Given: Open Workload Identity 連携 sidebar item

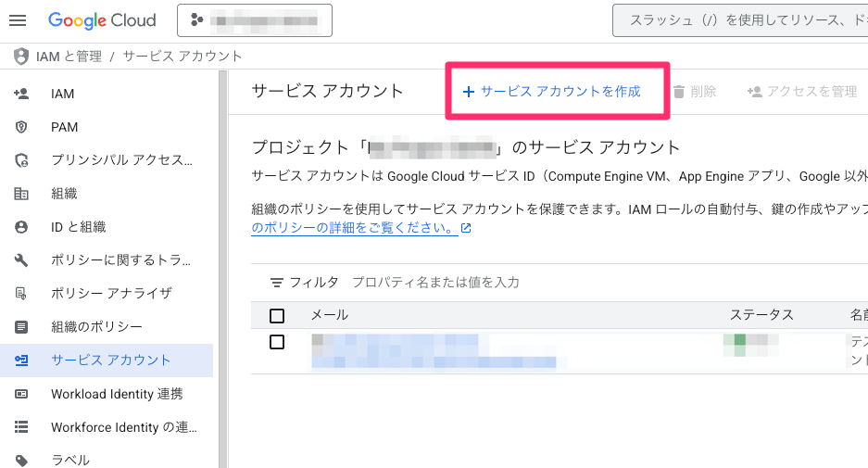Looking at the screenshot, I should (x=117, y=394).
